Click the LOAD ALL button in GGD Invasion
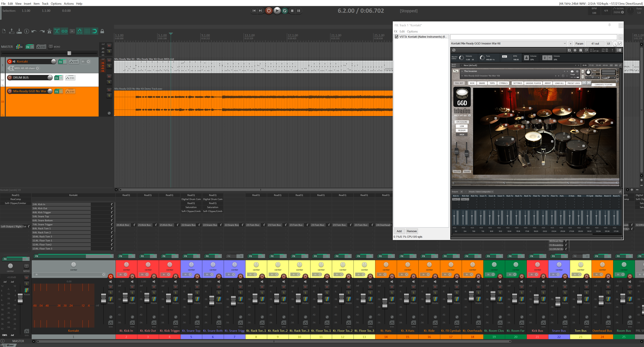The image size is (644, 347). tap(559, 83)
